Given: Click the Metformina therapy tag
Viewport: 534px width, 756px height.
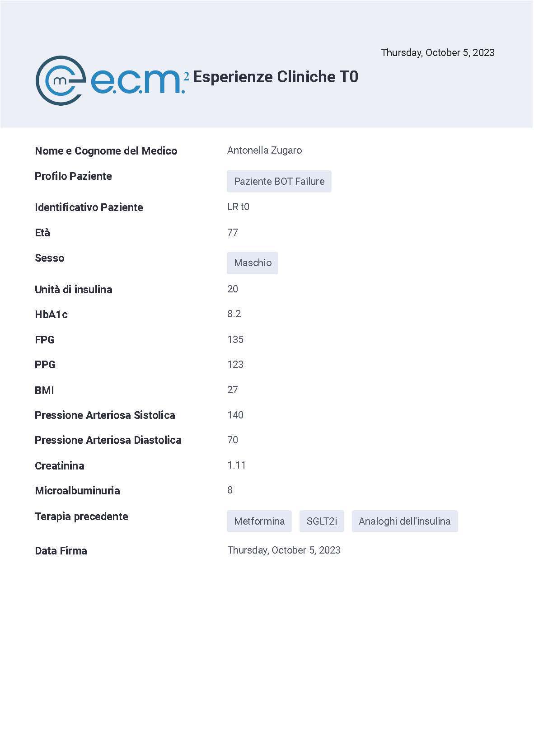Looking at the screenshot, I should [x=259, y=521].
